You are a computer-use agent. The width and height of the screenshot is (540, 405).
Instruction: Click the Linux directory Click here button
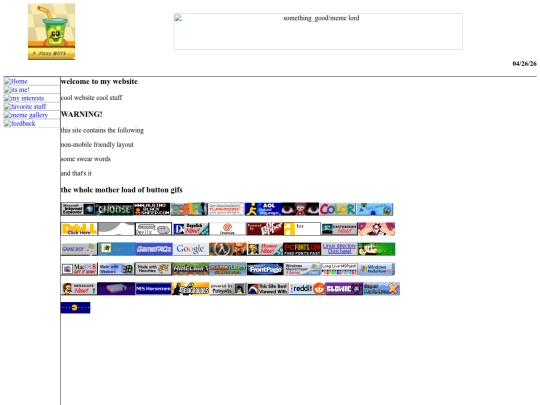tap(339, 249)
